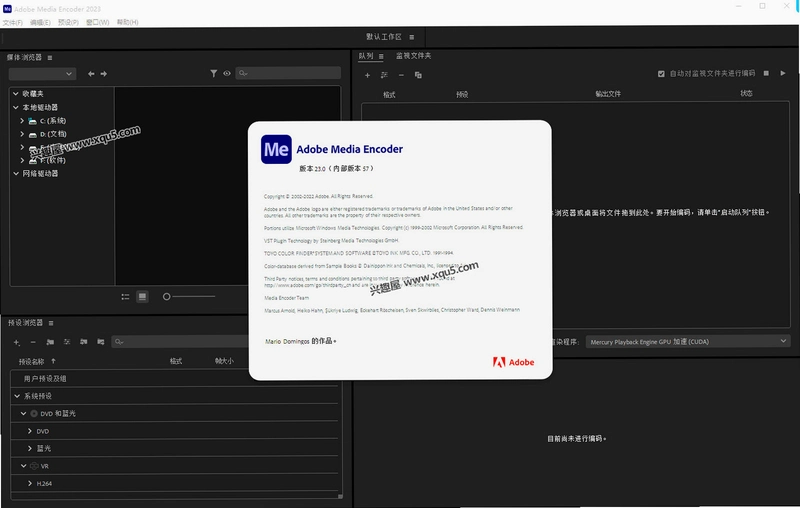Switch media browser to list view
This screenshot has height=508, width=800.
[125, 297]
